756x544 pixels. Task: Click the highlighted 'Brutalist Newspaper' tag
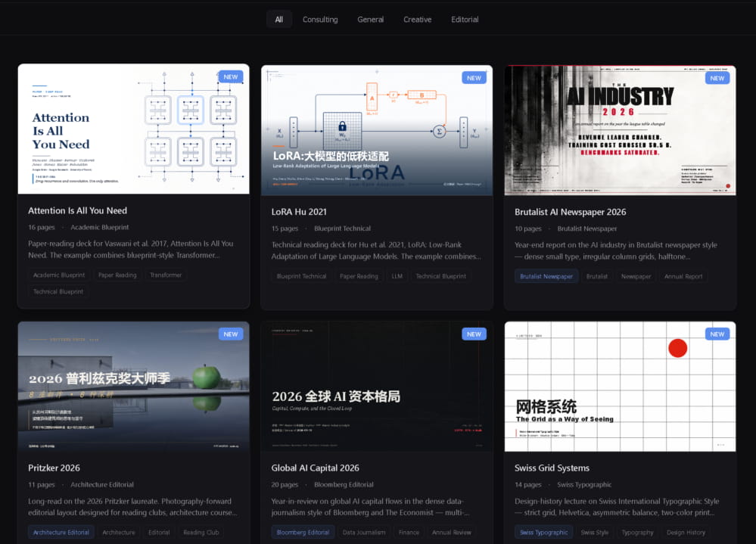tap(546, 276)
